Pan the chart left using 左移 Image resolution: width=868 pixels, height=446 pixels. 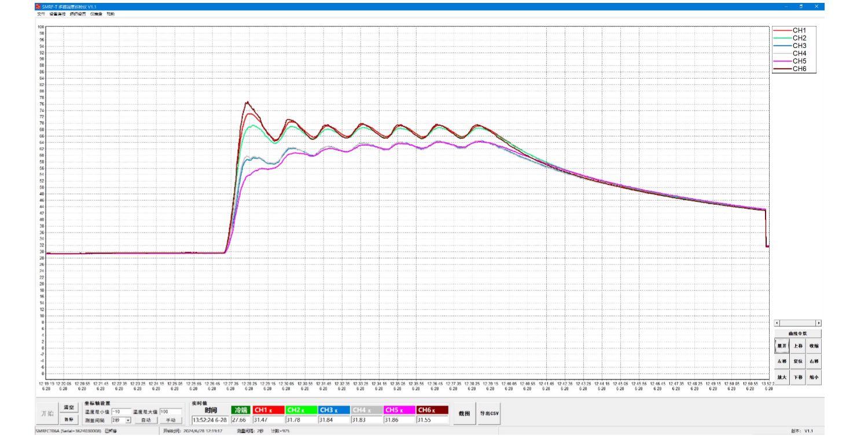pos(782,361)
